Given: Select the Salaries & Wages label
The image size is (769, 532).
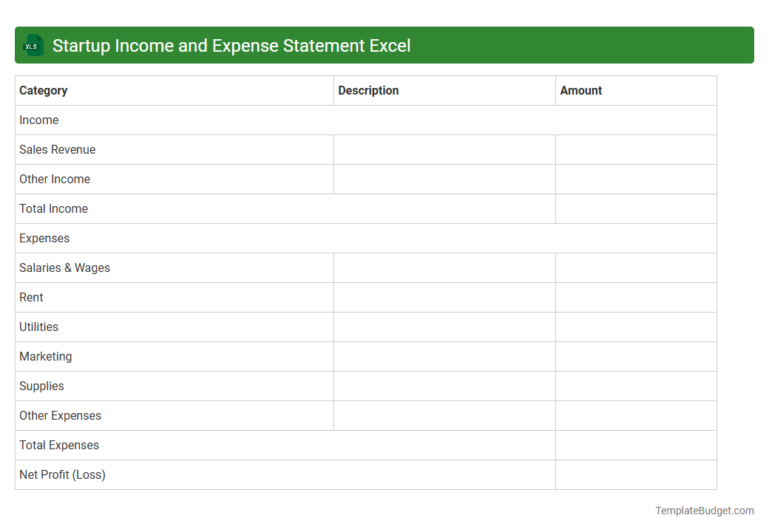Looking at the screenshot, I should pos(64,267).
